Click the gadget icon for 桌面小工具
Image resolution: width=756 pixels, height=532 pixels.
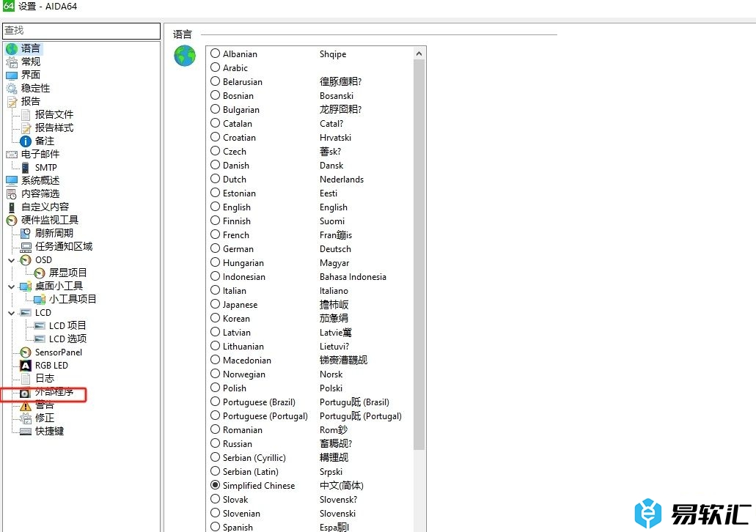[26, 287]
